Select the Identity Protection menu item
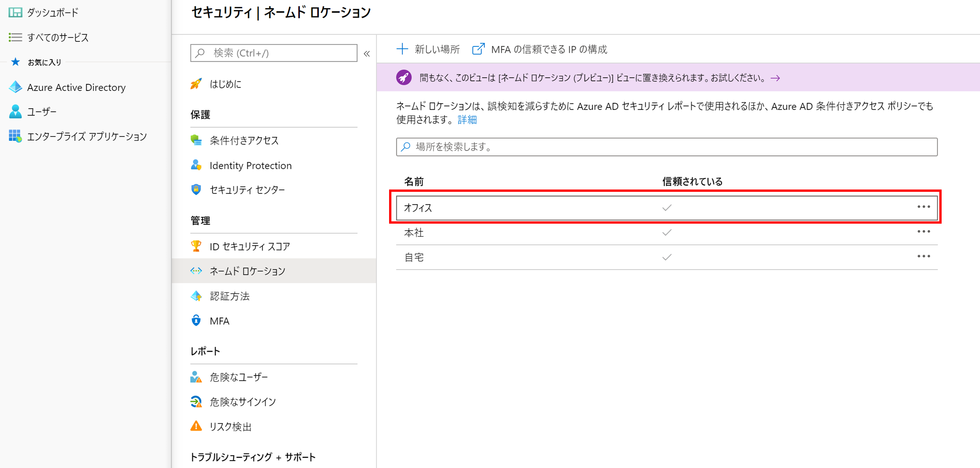Image resolution: width=980 pixels, height=468 pixels. coord(250,165)
